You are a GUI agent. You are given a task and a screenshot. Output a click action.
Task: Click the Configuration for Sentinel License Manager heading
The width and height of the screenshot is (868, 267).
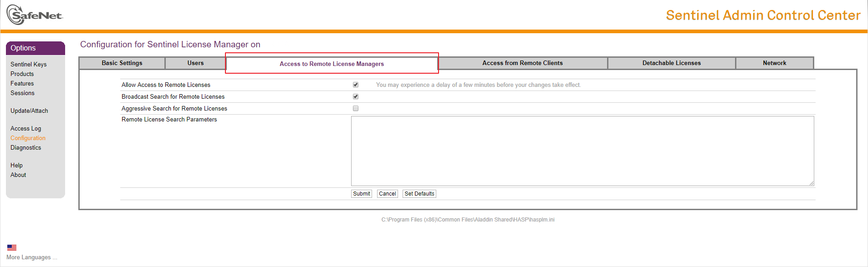pos(170,45)
